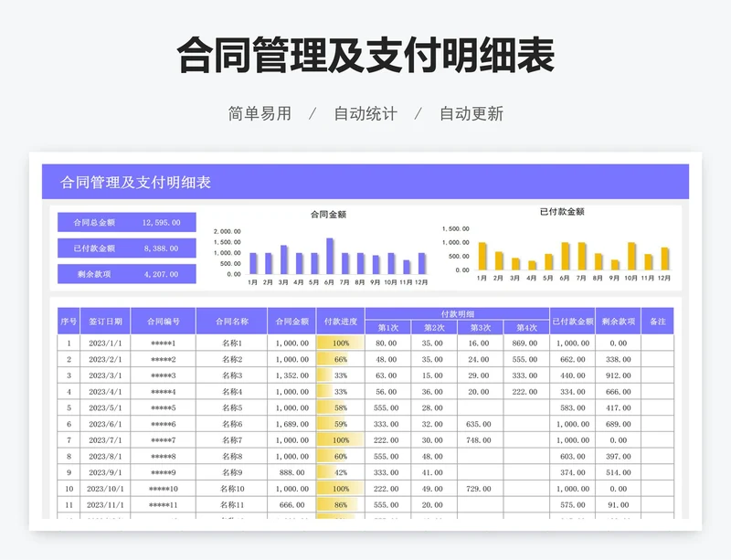The width and height of the screenshot is (731, 560).
Task: Click the tallest purple bar for 6月
Action: tap(330, 257)
